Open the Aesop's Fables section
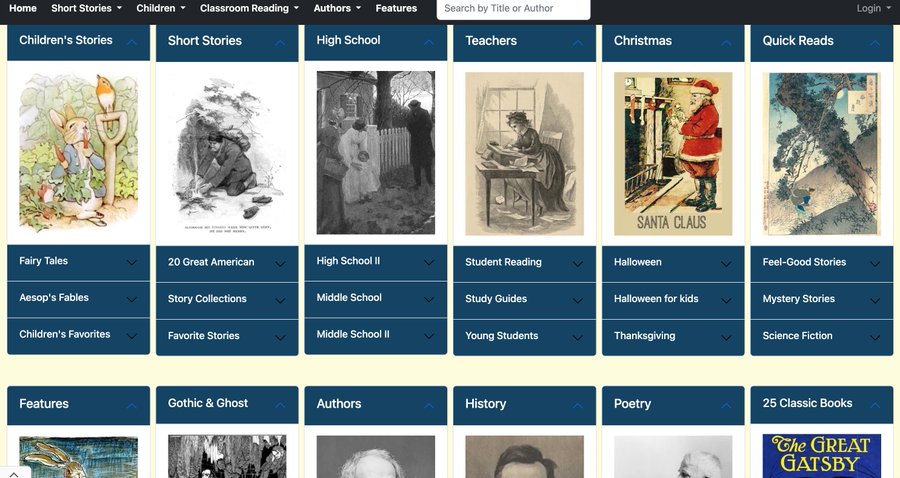 (x=78, y=298)
